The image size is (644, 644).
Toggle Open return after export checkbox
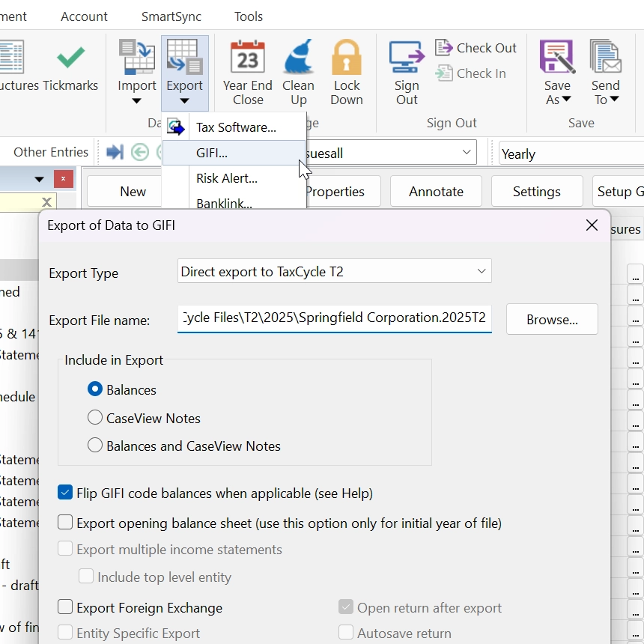coord(346,607)
